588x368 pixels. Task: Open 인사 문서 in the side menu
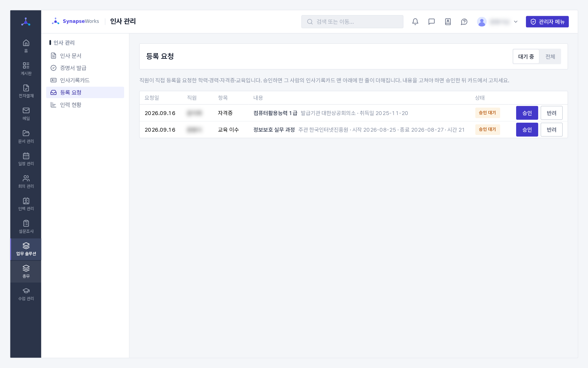[x=85, y=56]
